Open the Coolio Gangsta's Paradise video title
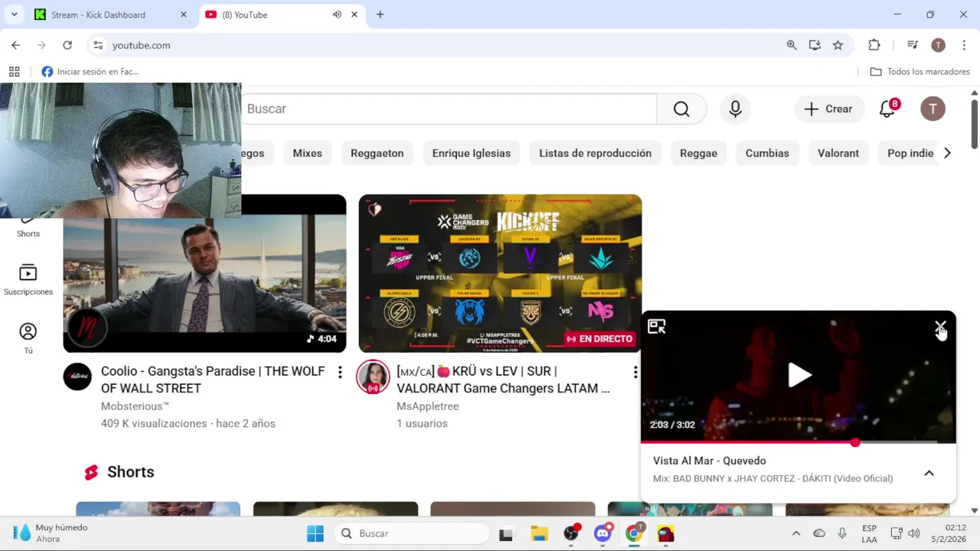The height and width of the screenshot is (551, 980). [213, 380]
